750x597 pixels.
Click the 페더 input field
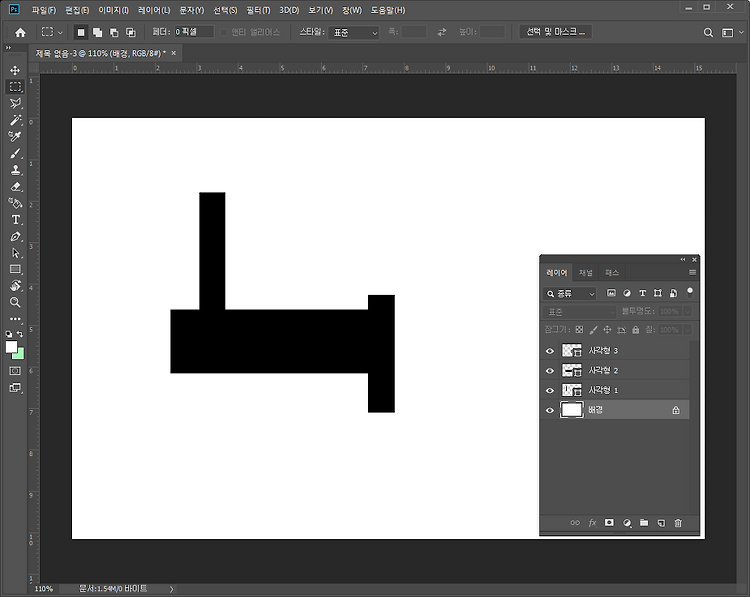[194, 32]
